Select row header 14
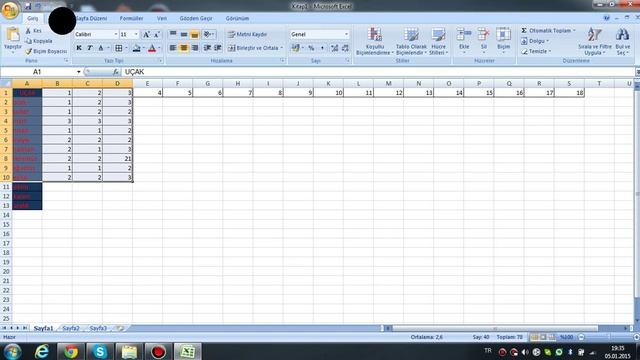The image size is (640, 360). coord(6,215)
